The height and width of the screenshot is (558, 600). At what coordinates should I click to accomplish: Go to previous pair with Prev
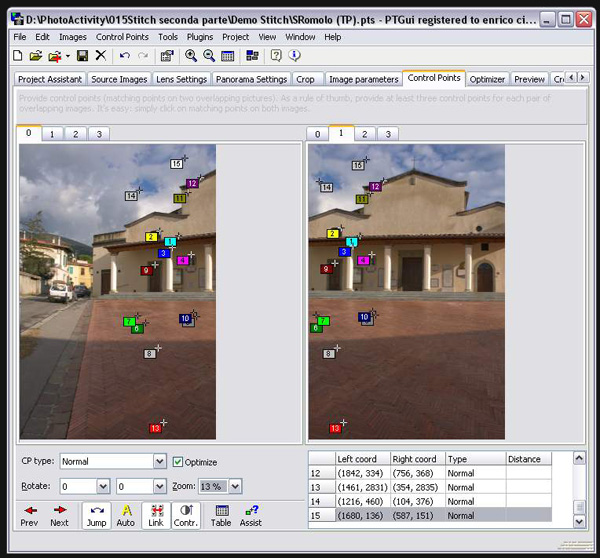click(29, 516)
